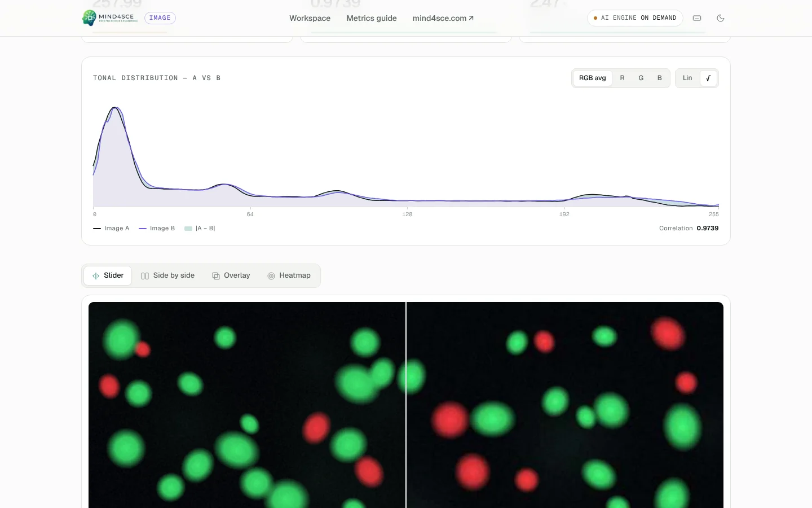
Task: Switch to Overlay view tab
Action: pos(231,275)
